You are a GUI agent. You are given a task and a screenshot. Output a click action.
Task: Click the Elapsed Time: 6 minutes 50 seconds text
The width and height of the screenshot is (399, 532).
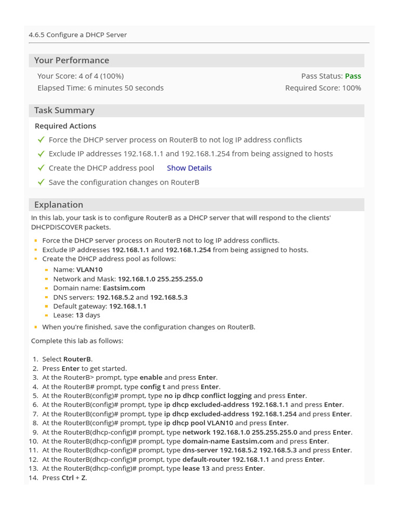click(x=100, y=88)
